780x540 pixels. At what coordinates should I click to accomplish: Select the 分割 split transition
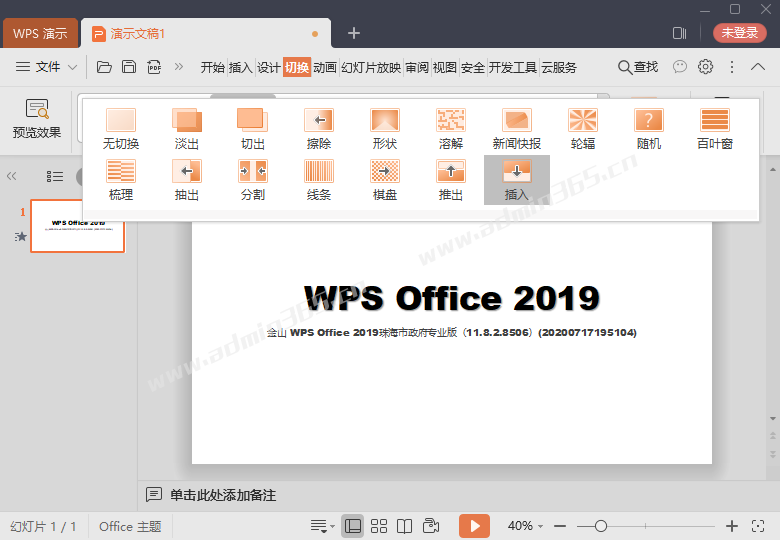[x=253, y=180]
